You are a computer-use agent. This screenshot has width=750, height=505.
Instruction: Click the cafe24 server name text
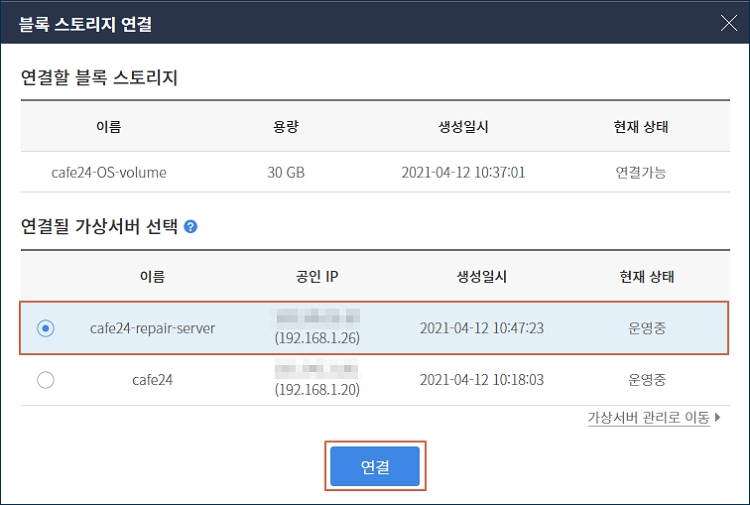click(153, 380)
